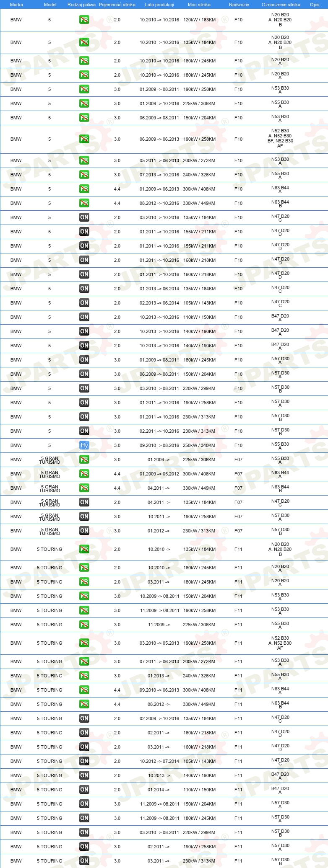Select the diesel ON icon in the 5 Touring 230kW / 313KM row

coord(84,861)
